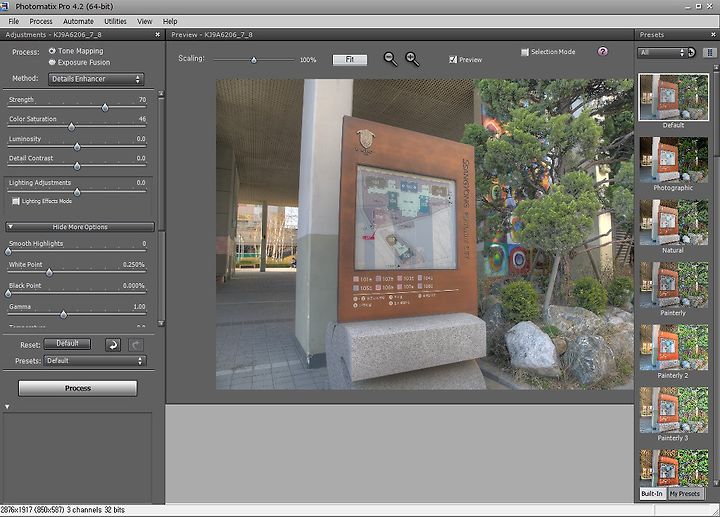Open the Help menu
Viewport: 720px width, 517px height.
point(170,21)
